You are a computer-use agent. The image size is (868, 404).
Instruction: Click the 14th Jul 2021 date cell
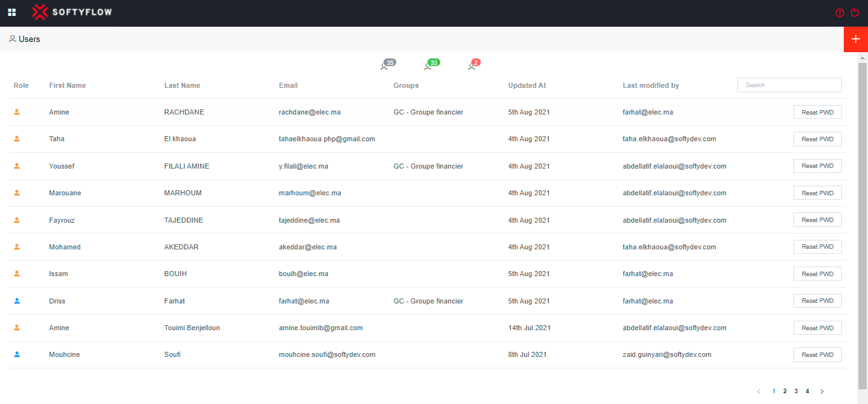click(x=529, y=328)
